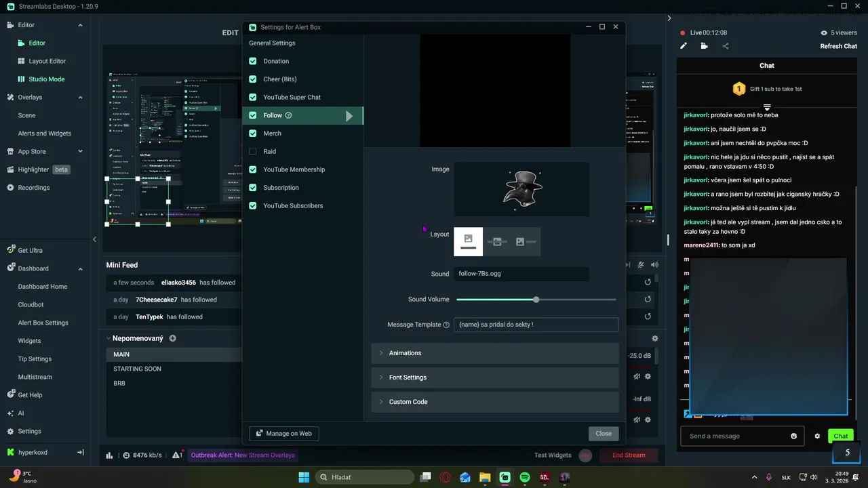Viewport: 868px width, 488px height.
Task: Collapse Overlays group chevron
Action: point(80,97)
